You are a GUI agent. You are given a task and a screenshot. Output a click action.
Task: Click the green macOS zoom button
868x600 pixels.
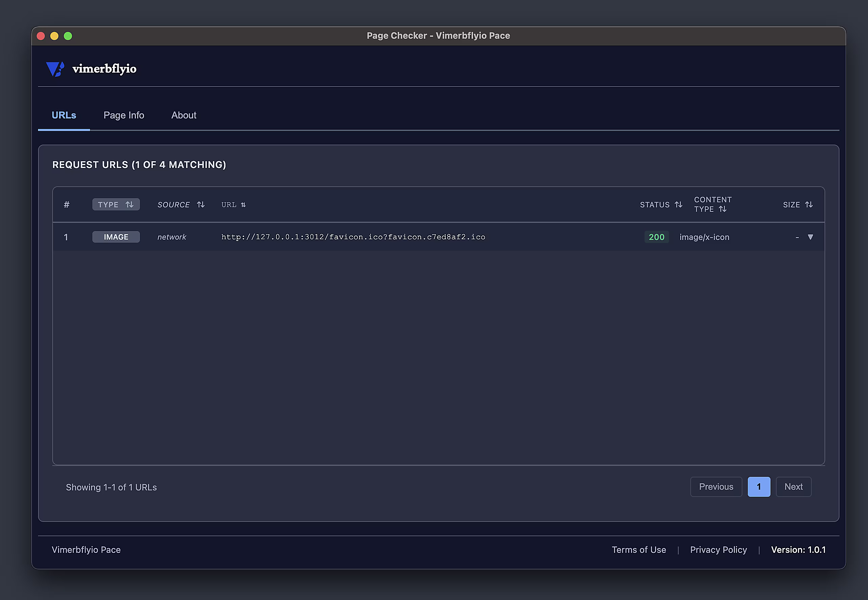click(68, 36)
